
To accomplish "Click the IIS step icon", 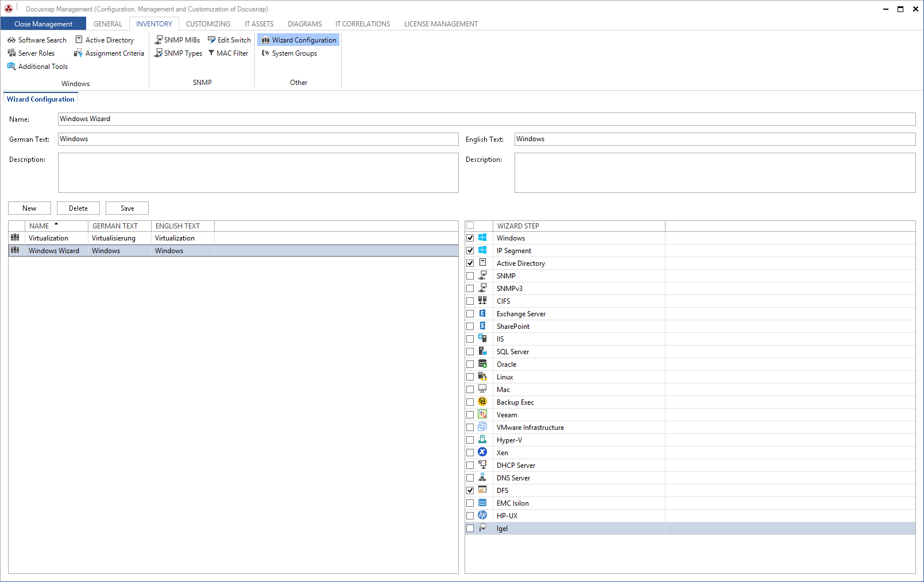I will tap(482, 339).
